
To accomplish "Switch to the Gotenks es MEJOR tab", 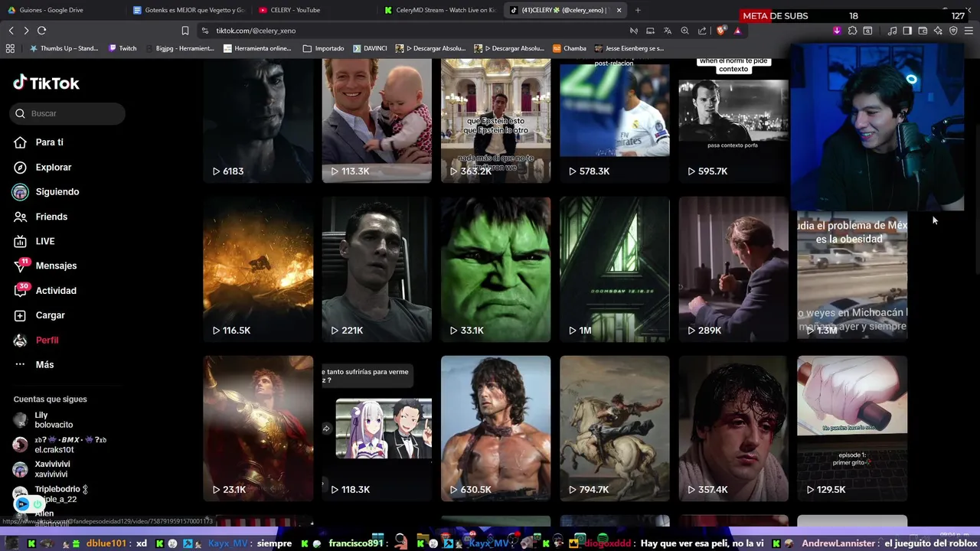I will coord(188,10).
